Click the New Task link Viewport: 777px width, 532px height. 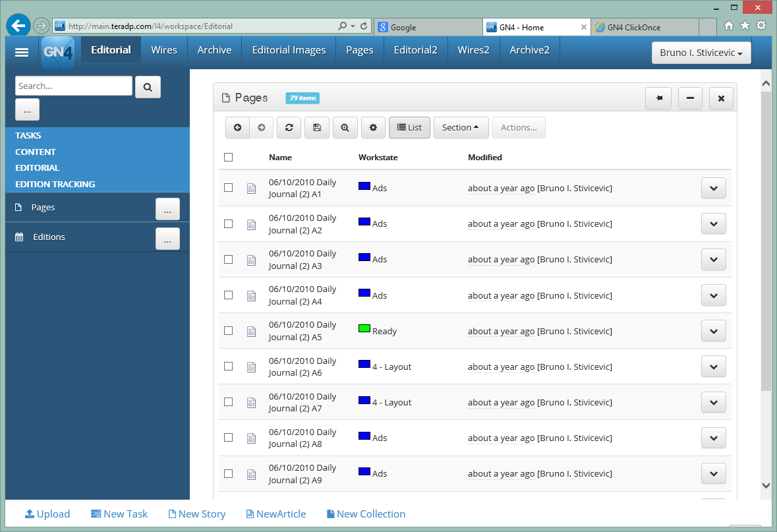(x=119, y=514)
